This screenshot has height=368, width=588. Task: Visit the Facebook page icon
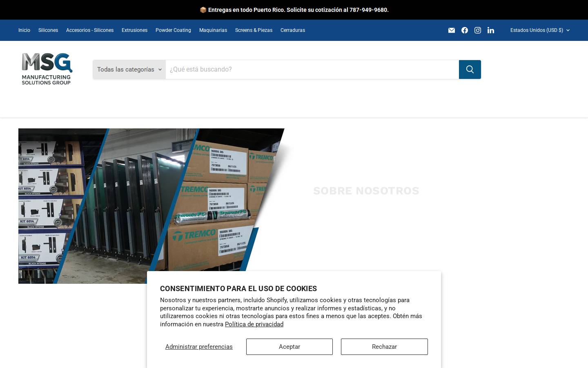(465, 30)
